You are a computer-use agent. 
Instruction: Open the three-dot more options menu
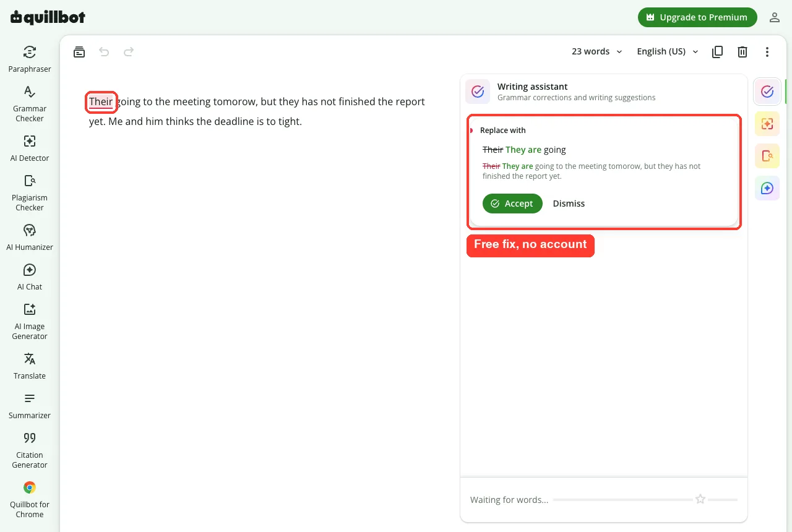click(x=767, y=52)
